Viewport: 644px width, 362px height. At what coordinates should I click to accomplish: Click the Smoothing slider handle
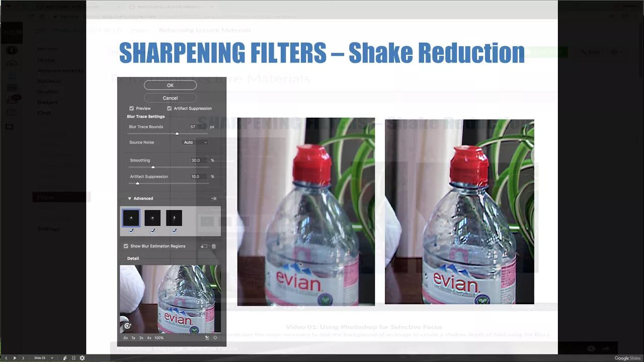pyautogui.click(x=153, y=167)
